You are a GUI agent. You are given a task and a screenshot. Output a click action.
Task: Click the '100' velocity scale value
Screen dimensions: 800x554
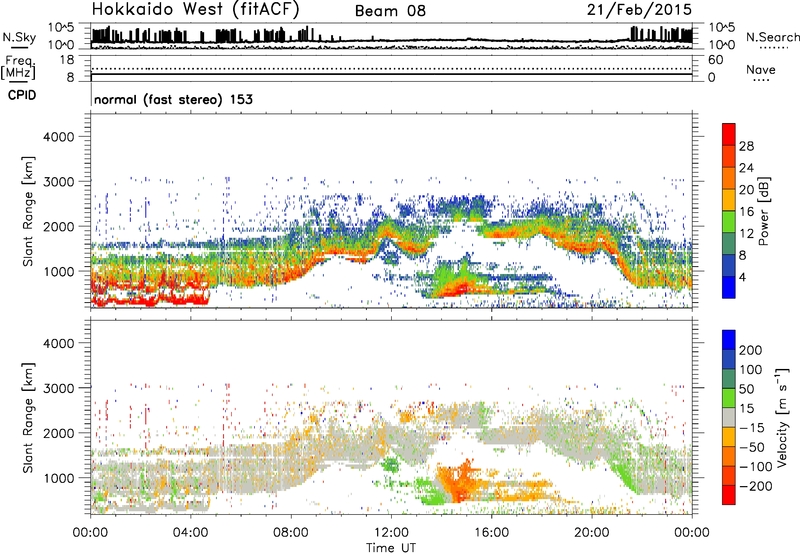click(x=751, y=369)
